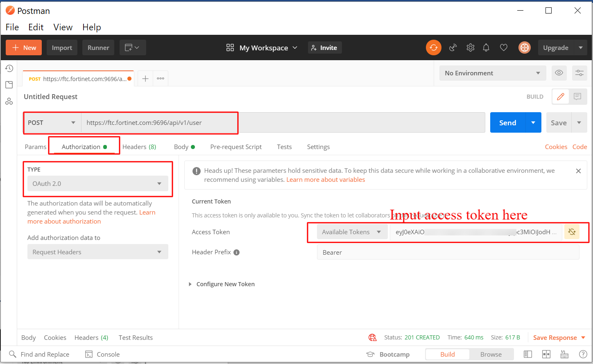The width and height of the screenshot is (593, 364).
Task: Click the sync status icon
Action: pos(434,47)
